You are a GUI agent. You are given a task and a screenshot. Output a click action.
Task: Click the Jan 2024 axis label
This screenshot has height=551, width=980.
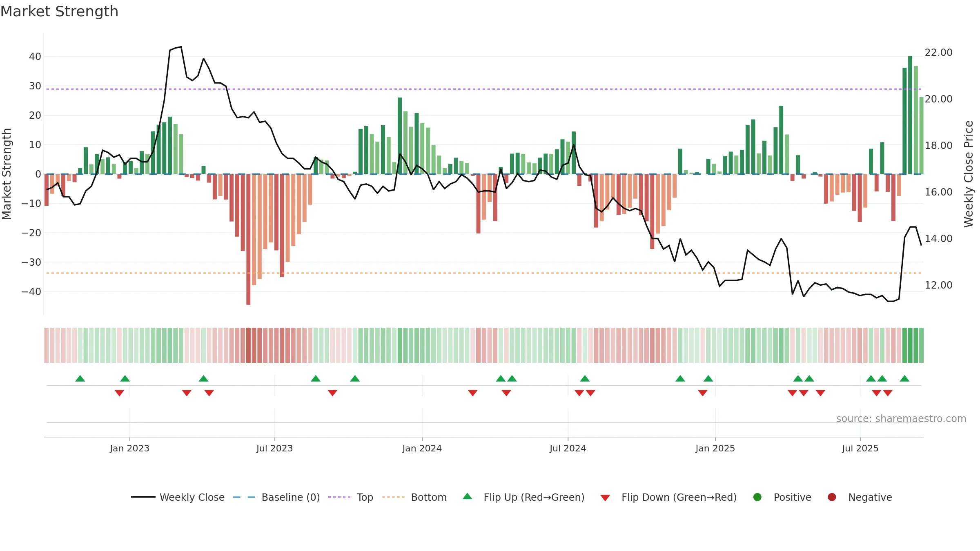click(422, 449)
